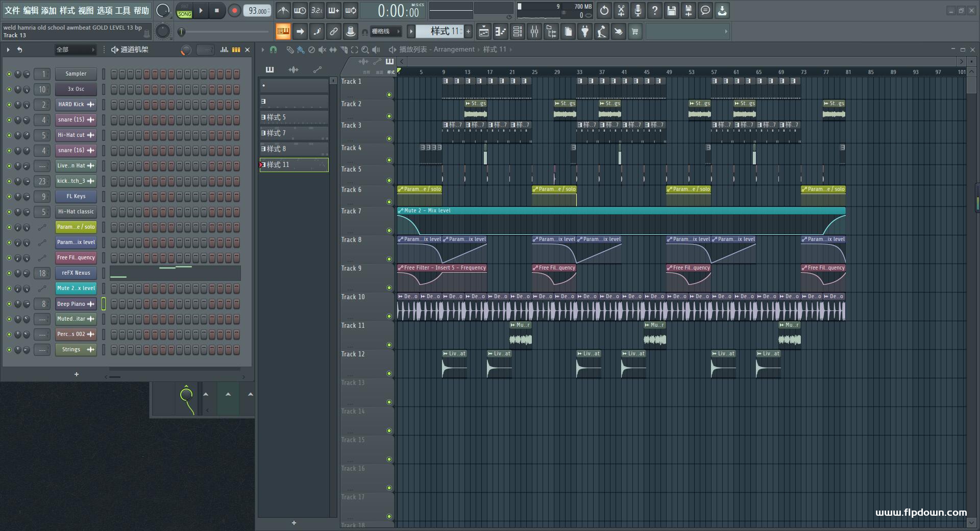Toggle the recording countdown icon
The width and height of the screenshot is (980, 531).
(316, 10)
